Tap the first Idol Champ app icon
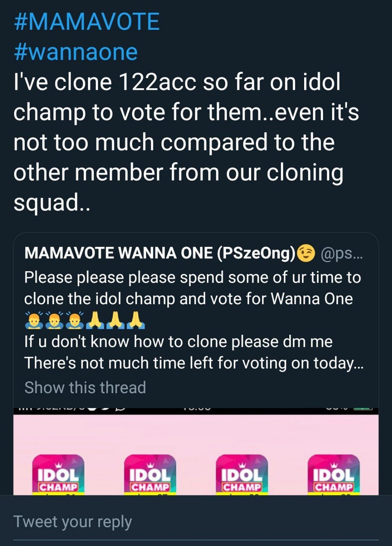This screenshot has width=392, height=546. tap(58, 474)
